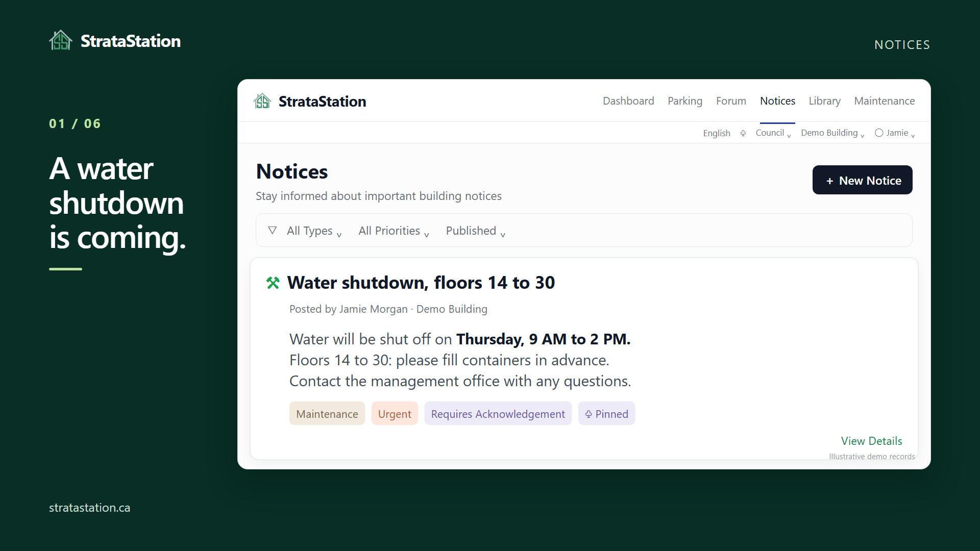Screen dimensions: 980x551
Task: Click the StrataStation house logo in app header
Action: click(262, 101)
